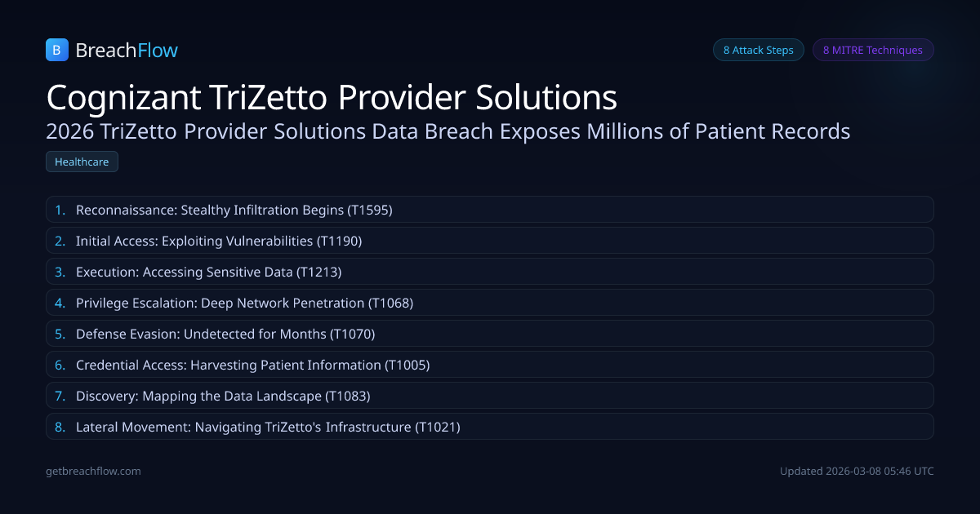980x514 pixels.
Task: Click the step number 5 marker
Action: (x=60, y=334)
